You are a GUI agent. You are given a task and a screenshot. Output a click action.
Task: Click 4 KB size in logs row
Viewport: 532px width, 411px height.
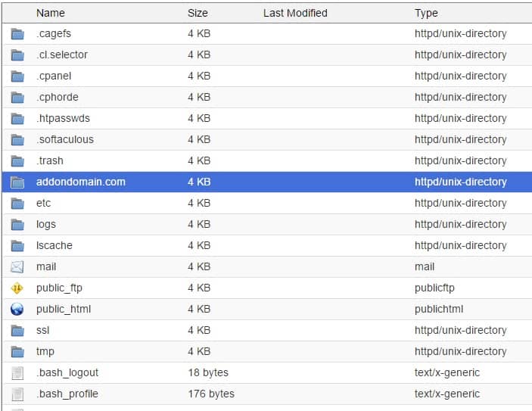tap(199, 224)
